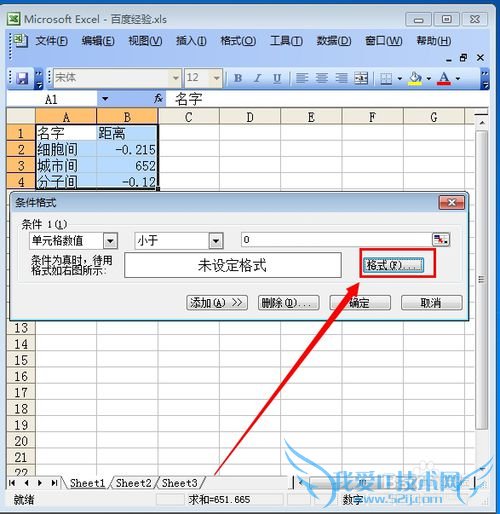The image size is (500, 514).
Task: Switch to Sheet2 tab
Action: pyautogui.click(x=133, y=483)
